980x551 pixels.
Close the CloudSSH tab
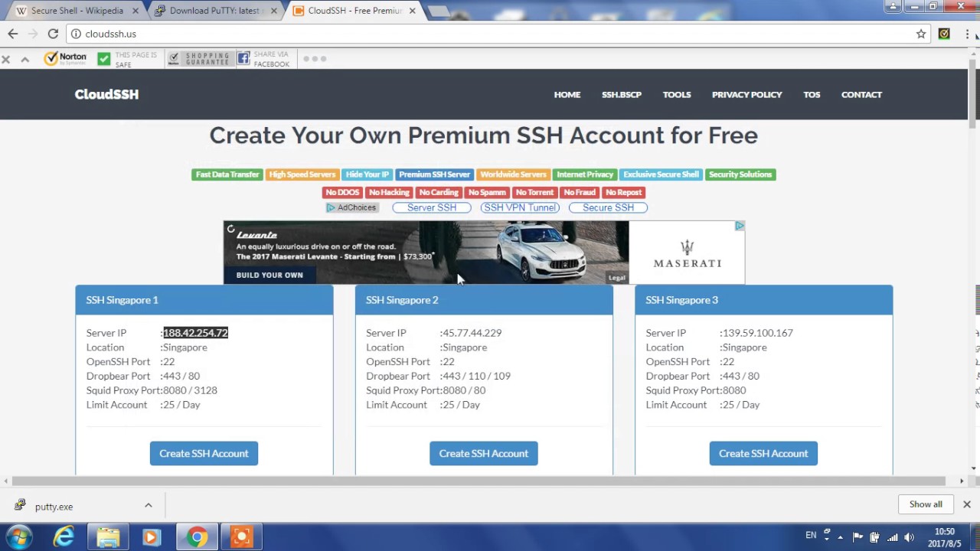click(412, 11)
